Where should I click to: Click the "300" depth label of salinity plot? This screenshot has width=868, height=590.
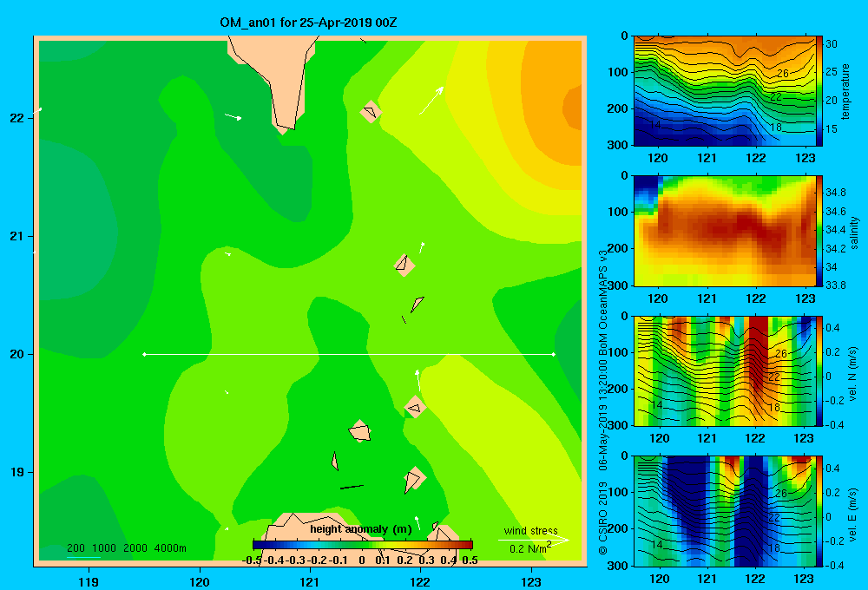tap(618, 285)
